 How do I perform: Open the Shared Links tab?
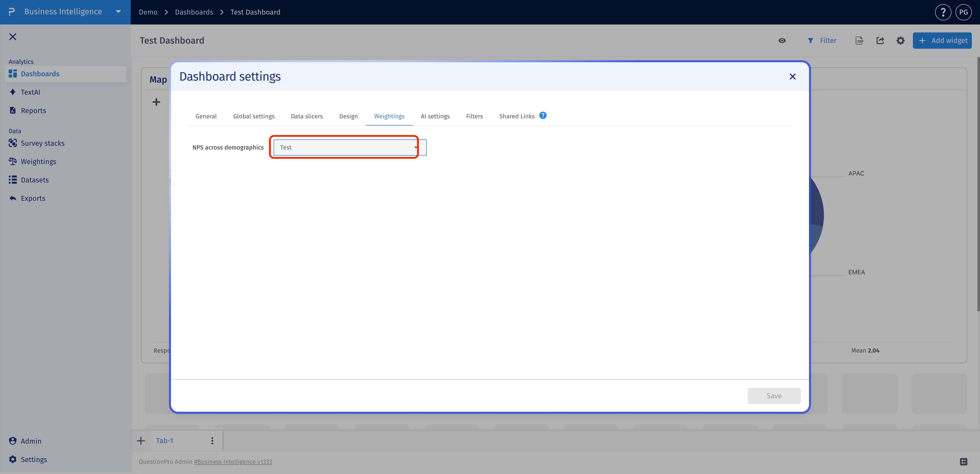(x=517, y=116)
